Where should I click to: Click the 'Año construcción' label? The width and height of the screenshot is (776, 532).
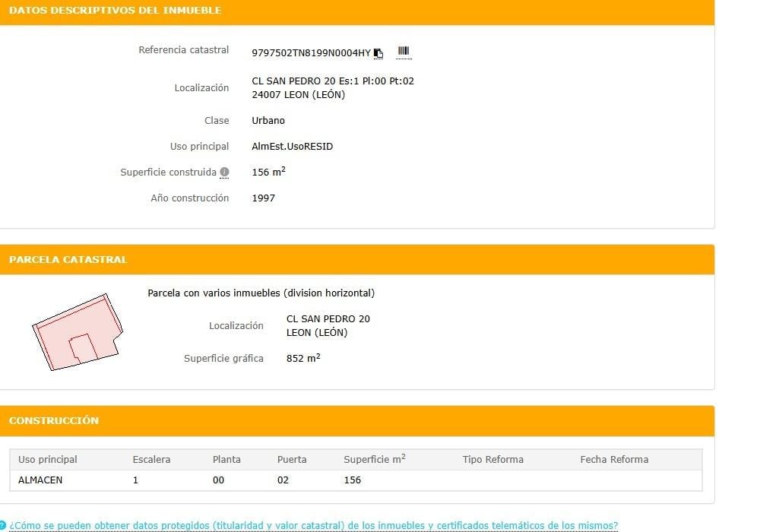pyautogui.click(x=189, y=198)
